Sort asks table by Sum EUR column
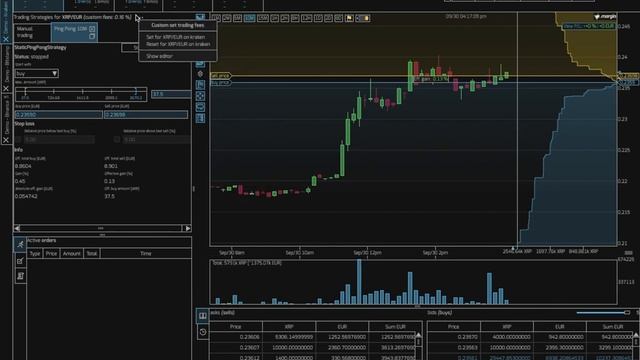This screenshot has width=640, height=360. click(x=395, y=327)
